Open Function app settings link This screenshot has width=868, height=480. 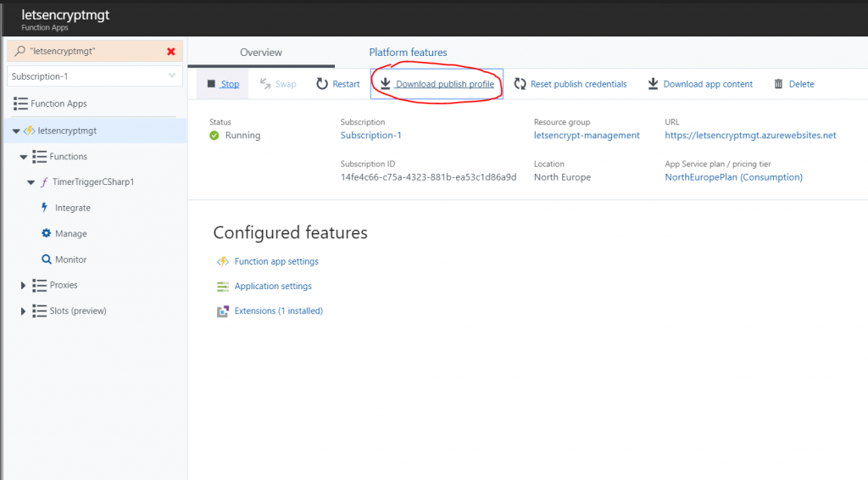point(276,261)
